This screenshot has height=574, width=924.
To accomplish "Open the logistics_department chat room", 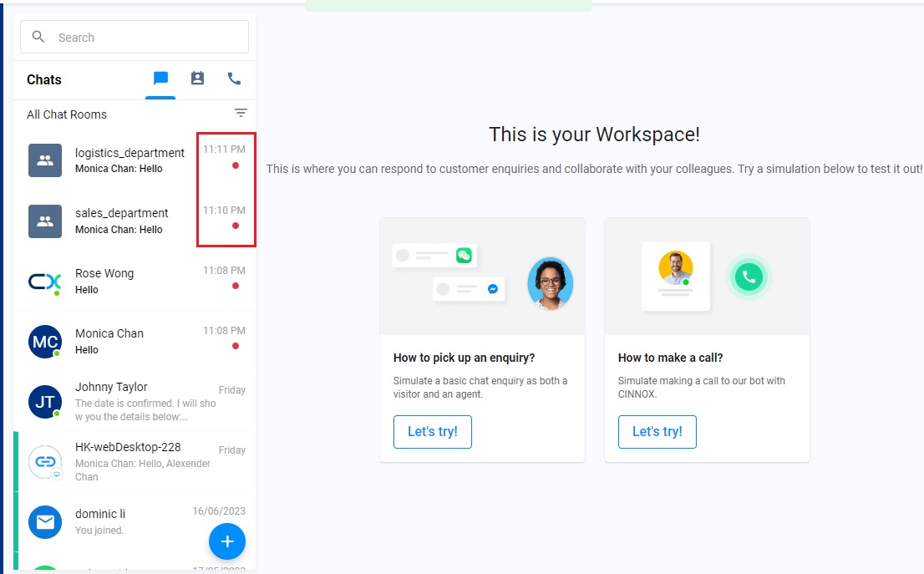I will 135,160.
